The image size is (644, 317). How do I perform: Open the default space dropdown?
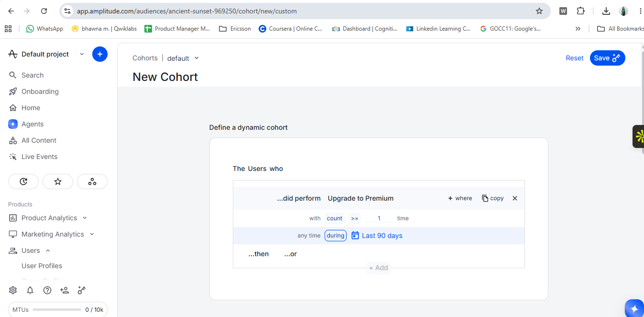[x=183, y=58]
